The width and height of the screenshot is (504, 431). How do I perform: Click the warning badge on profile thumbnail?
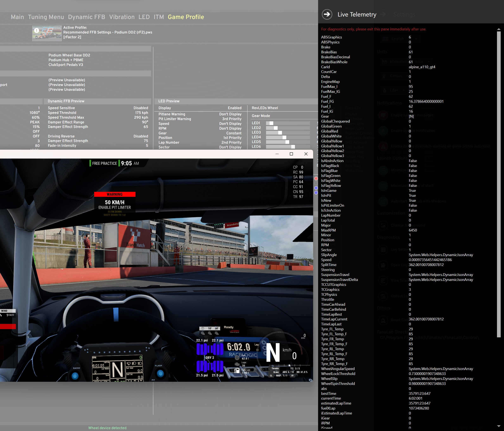(37, 30)
